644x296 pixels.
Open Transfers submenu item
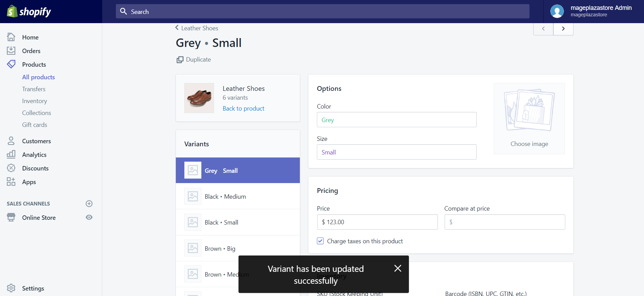[x=34, y=89]
